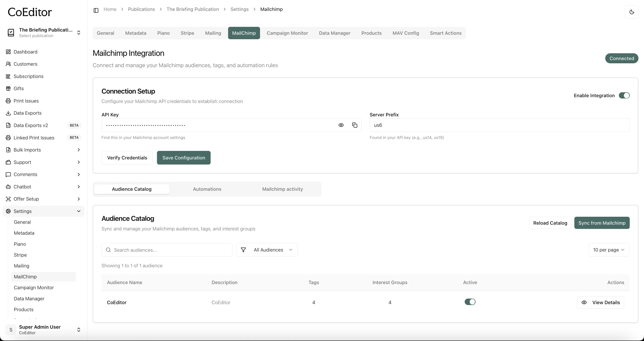
Task: Open Print Issues in sidebar
Action: [x=26, y=101]
